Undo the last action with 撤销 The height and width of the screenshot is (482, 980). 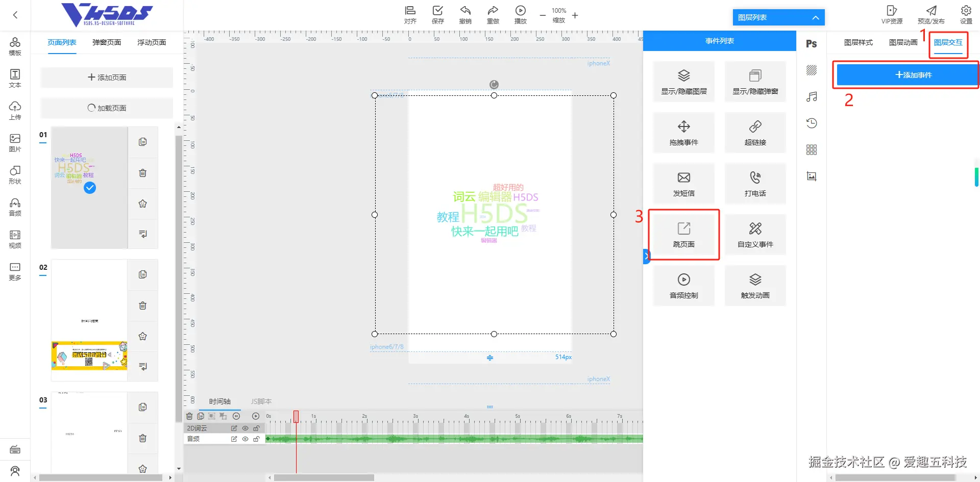465,15
